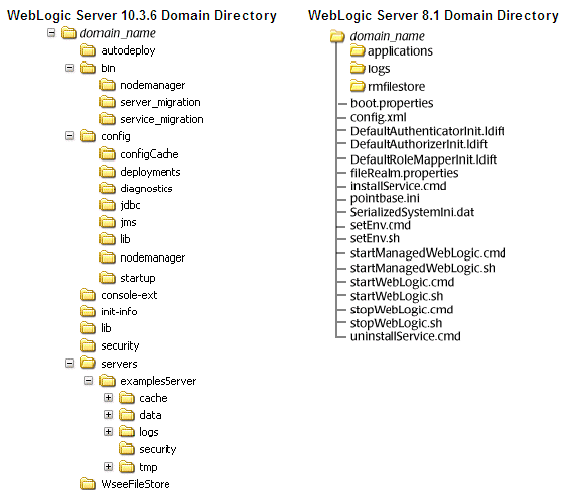
Task: Expand the tmp folder node
Action: 108,467
